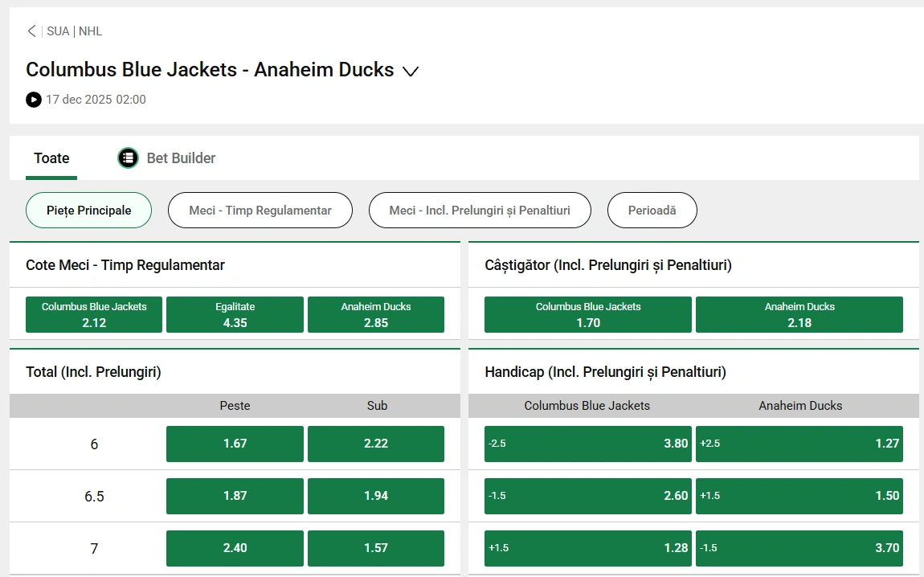Click the Bet Builder circular icon
This screenshot has width=924, height=577.
point(128,158)
